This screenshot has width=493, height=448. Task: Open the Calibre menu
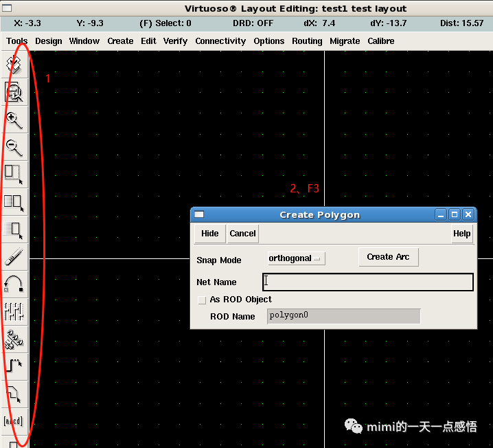pyautogui.click(x=381, y=41)
